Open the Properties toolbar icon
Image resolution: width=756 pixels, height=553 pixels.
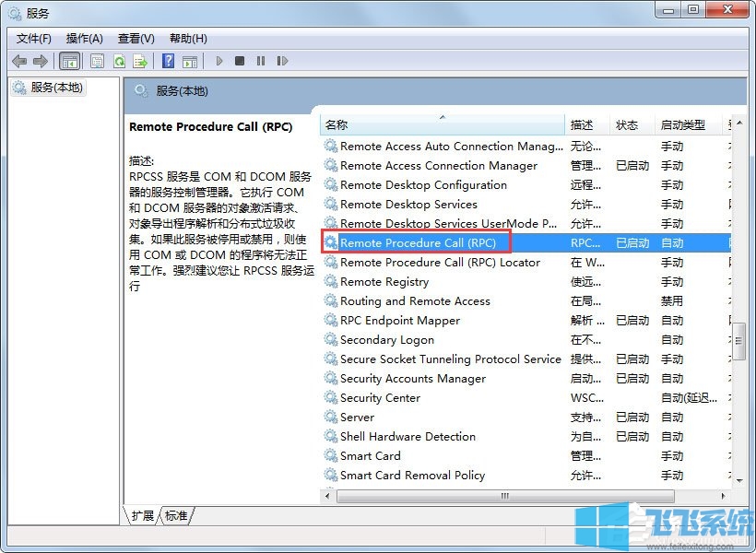[96, 61]
